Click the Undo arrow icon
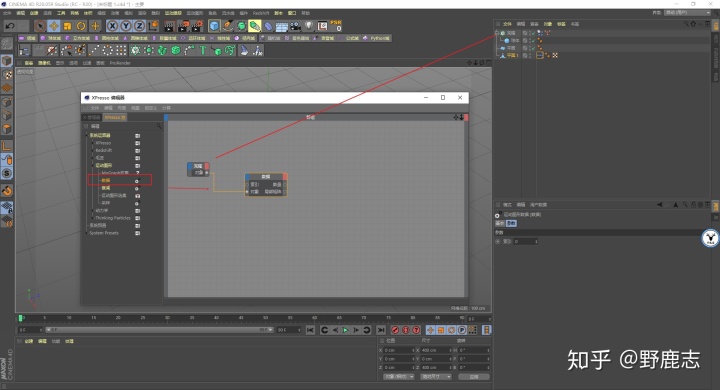This screenshot has width=720, height=390. pos(10,26)
